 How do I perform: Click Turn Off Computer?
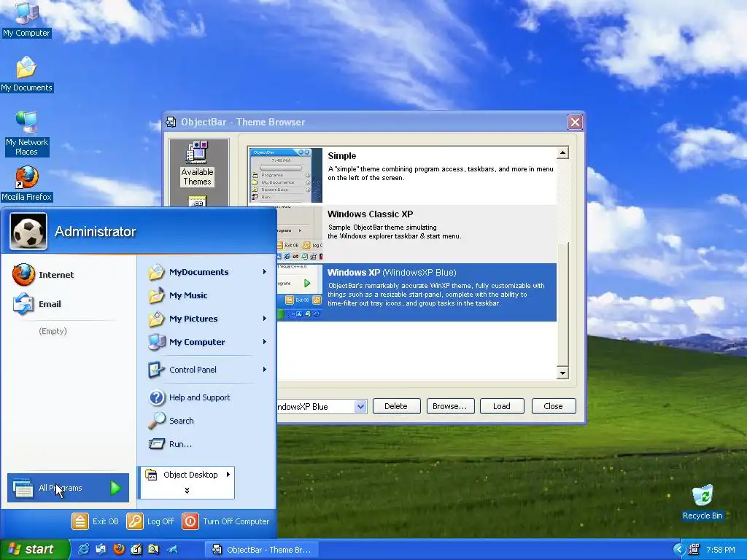[226, 521]
